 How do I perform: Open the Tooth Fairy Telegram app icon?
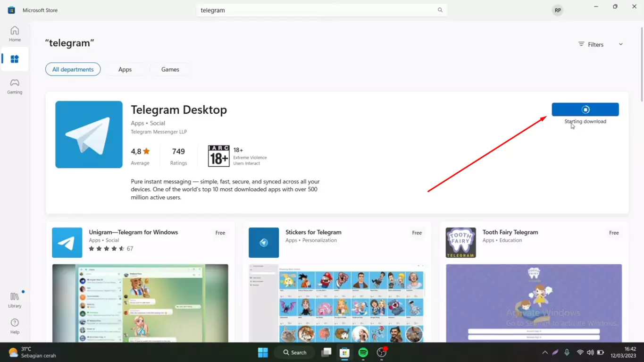pos(460,243)
